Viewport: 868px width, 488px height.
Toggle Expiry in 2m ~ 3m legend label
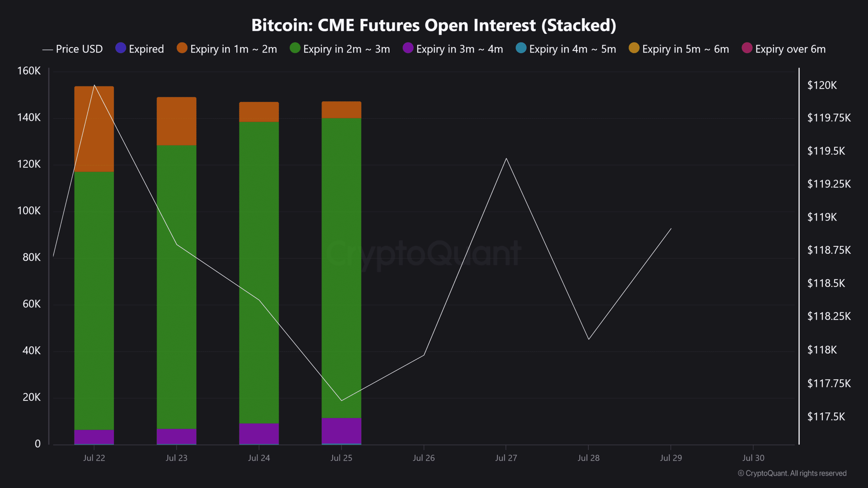[x=347, y=49]
